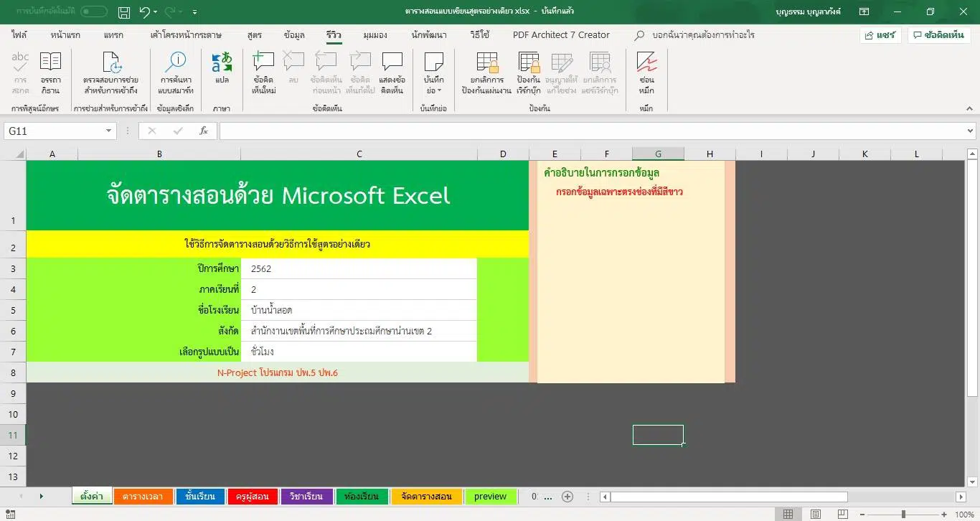Open the Developer (นักพัฒนา) tab
The height and width of the screenshot is (521, 980).
[x=429, y=34]
